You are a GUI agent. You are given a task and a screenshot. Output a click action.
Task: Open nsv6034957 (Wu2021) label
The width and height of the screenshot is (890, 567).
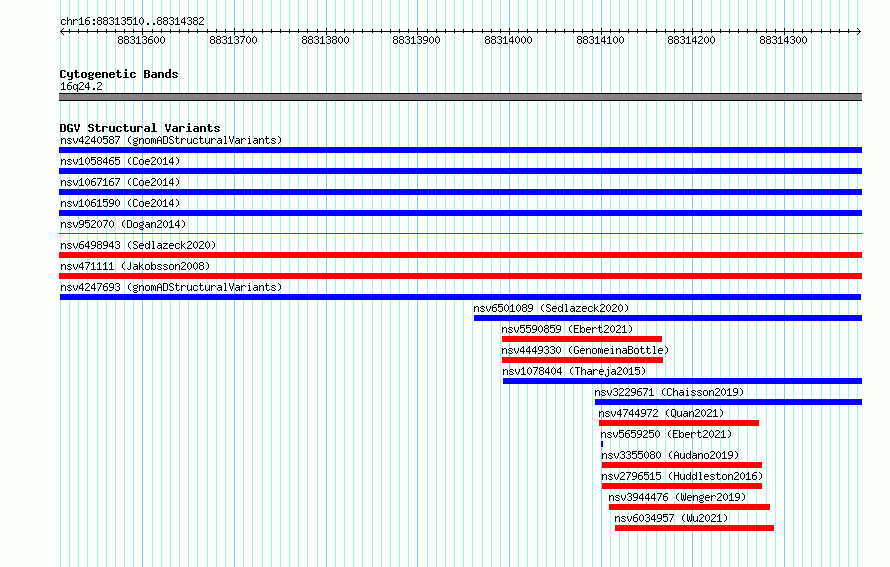click(x=671, y=518)
